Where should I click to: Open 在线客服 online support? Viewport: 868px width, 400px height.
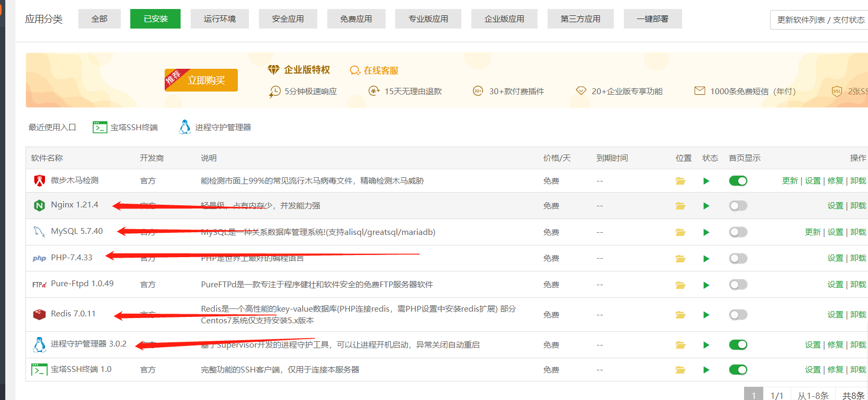point(374,70)
